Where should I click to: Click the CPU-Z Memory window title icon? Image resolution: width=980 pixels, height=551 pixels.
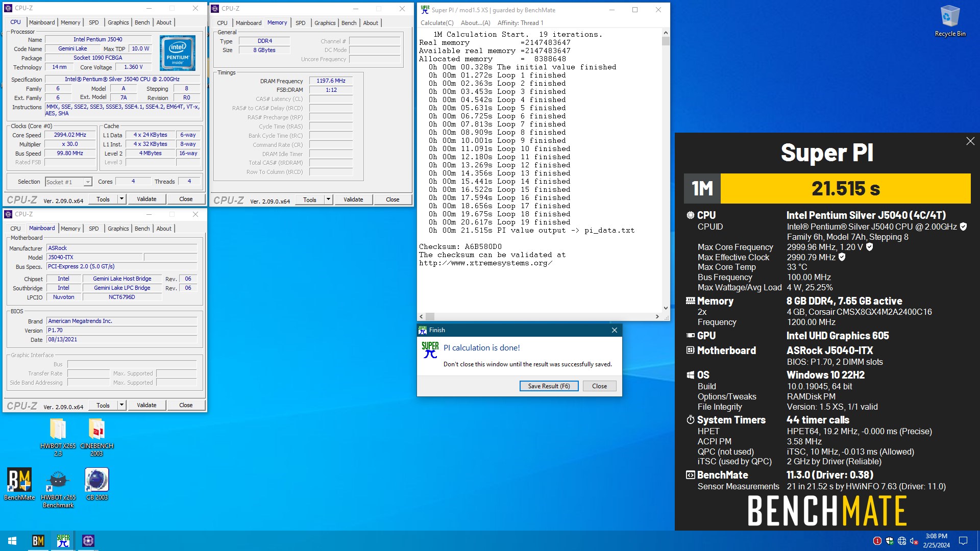click(215, 9)
